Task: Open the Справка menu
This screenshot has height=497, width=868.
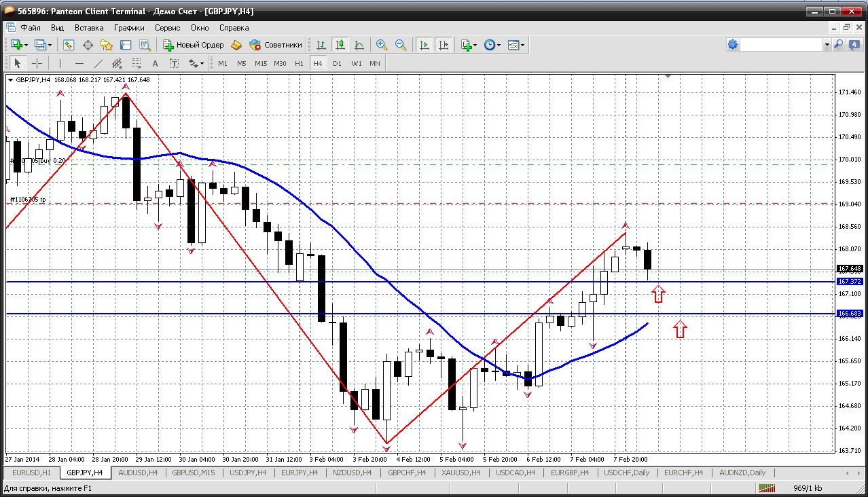Action: (234, 28)
